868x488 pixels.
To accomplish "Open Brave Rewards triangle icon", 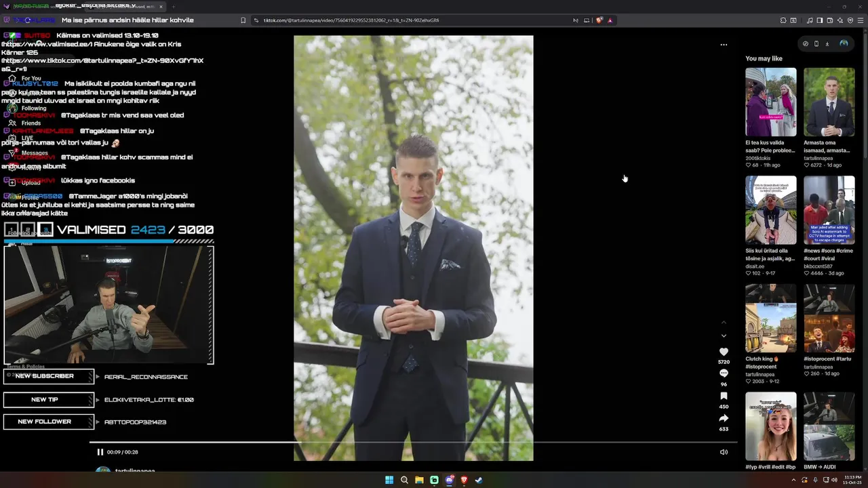I will pyautogui.click(x=610, y=20).
